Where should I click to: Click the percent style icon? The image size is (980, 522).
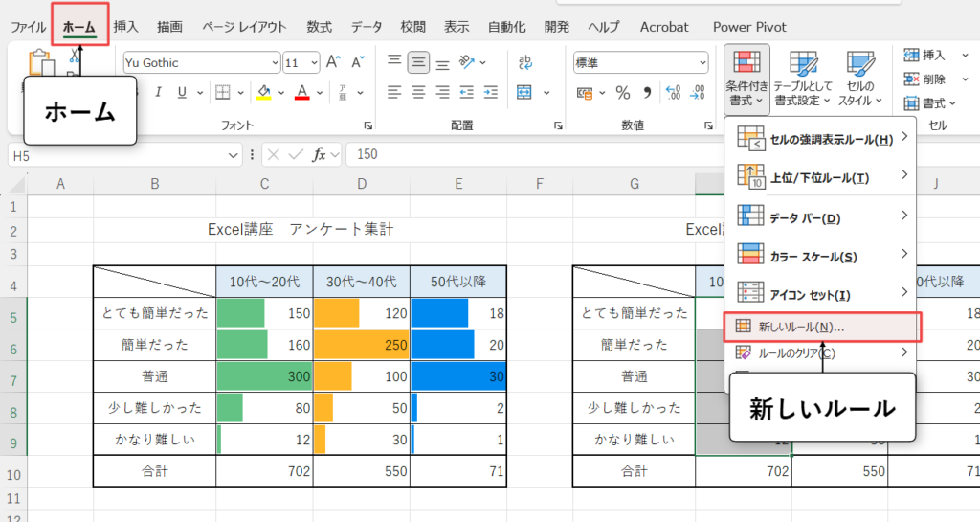point(622,93)
